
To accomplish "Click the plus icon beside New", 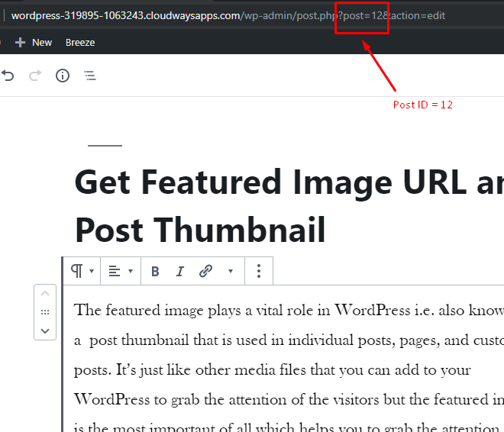I will pos(20,43).
